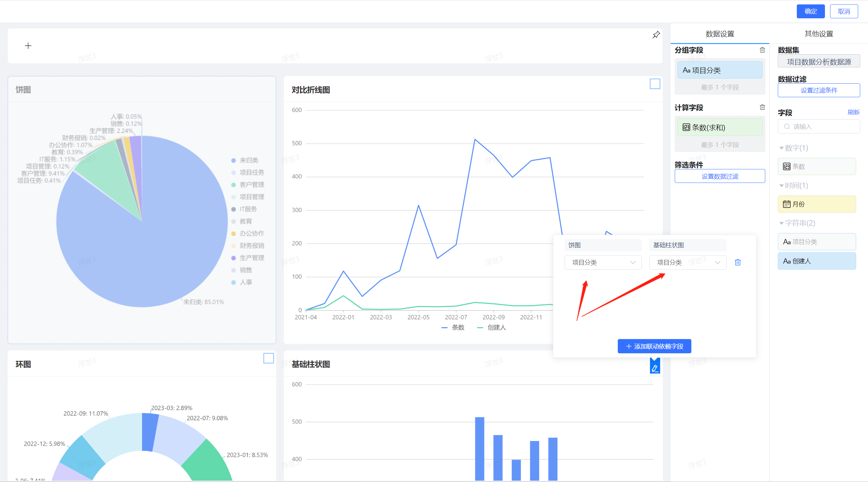The image size is (868, 482).
Task: Tick the checkbox on 环图 chart
Action: click(x=269, y=358)
